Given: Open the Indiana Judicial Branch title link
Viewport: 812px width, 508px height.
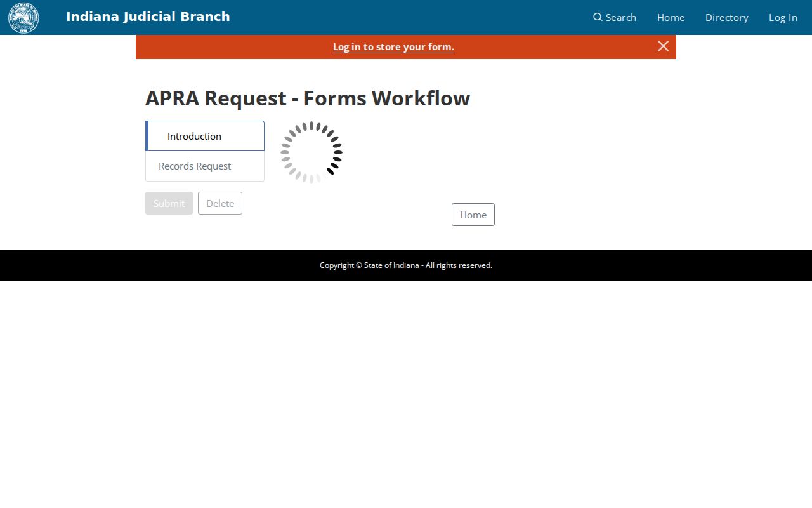Looking at the screenshot, I should tap(148, 17).
